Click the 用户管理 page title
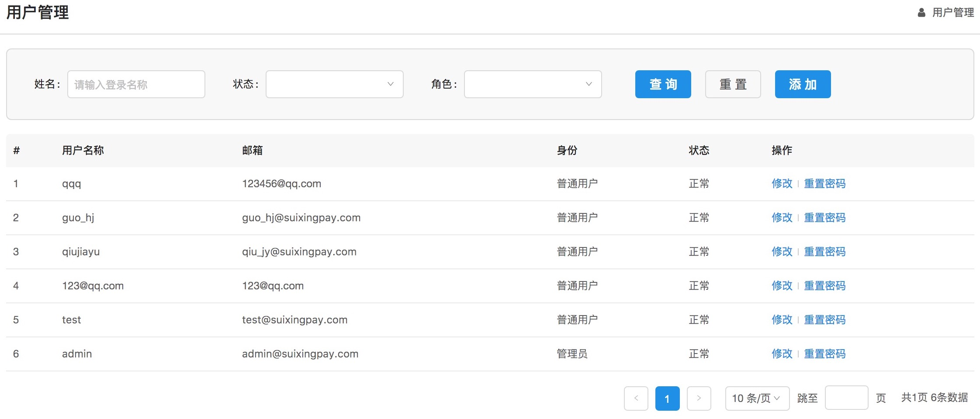The image size is (980, 419). 38,12
